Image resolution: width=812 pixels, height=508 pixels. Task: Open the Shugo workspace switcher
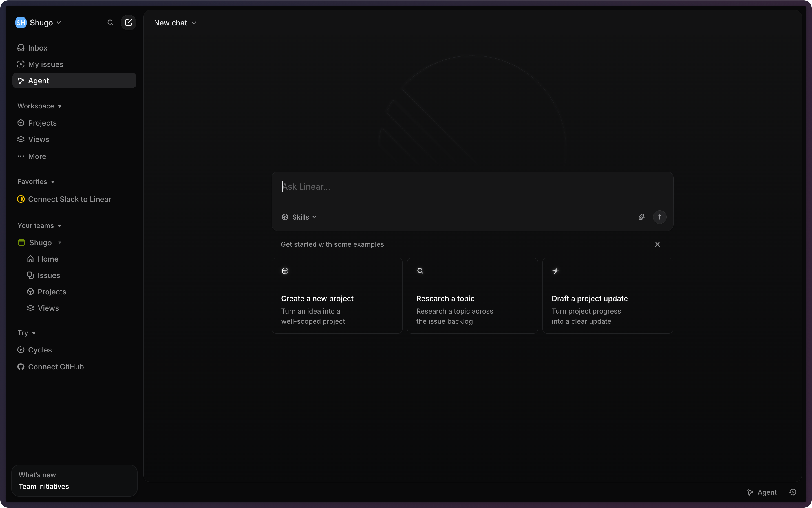(45, 23)
